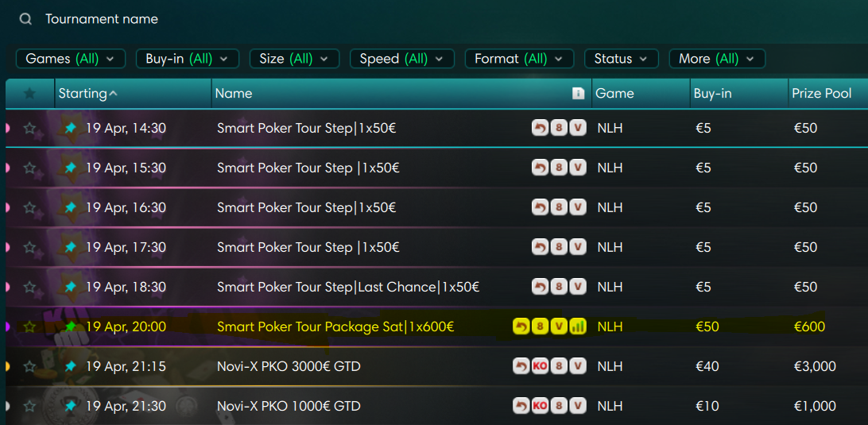The image size is (868, 425).
Task: Click the header star favorites column icon
Action: click(x=29, y=94)
